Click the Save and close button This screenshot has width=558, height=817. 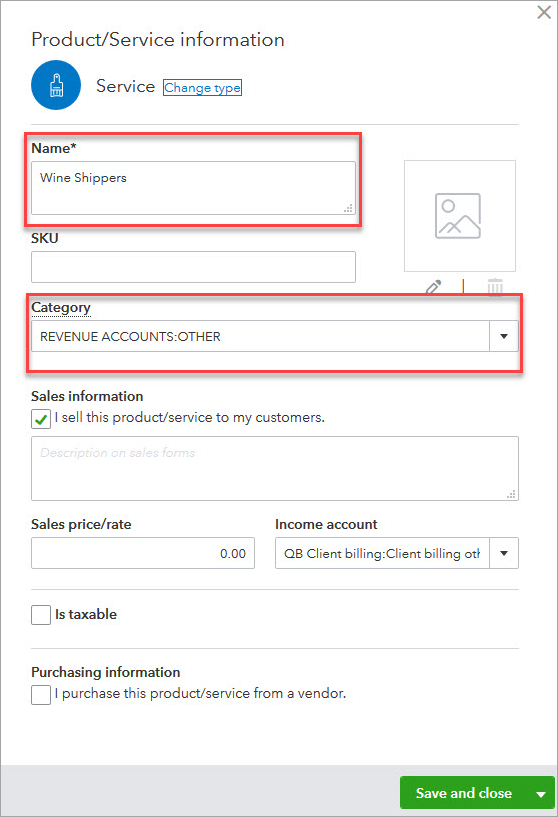pyautogui.click(x=464, y=793)
